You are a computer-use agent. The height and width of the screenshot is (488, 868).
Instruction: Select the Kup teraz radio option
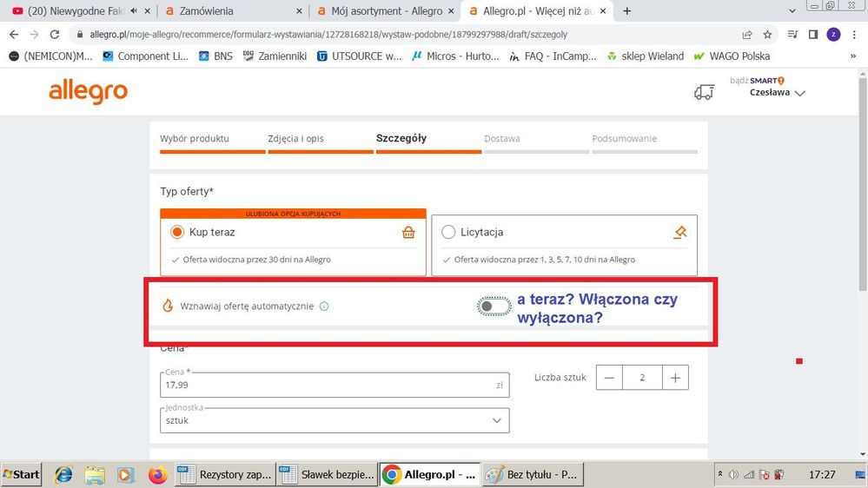point(176,233)
